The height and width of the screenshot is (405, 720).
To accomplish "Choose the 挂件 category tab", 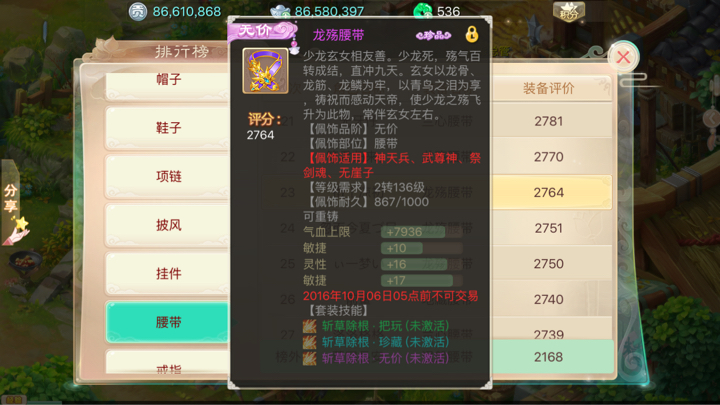I will 168,274.
